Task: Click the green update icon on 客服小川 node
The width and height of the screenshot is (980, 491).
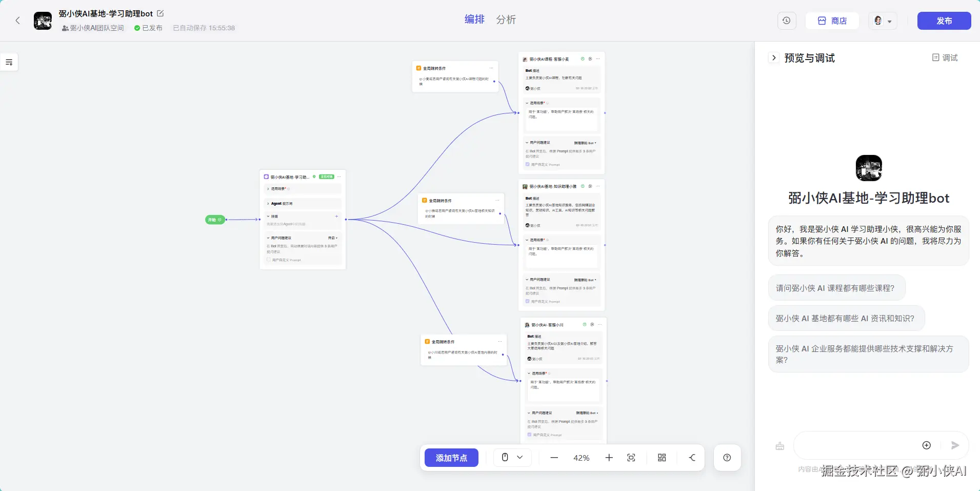Action: click(x=585, y=325)
